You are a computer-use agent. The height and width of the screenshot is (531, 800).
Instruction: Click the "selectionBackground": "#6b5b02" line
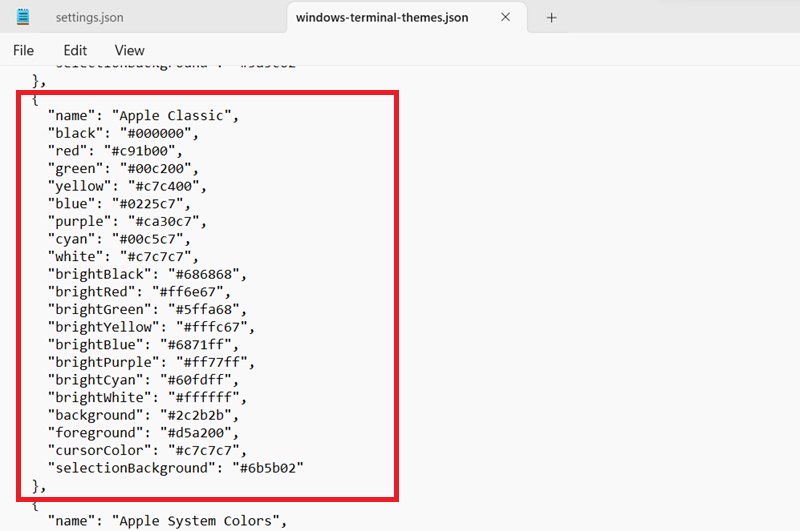tap(176, 468)
